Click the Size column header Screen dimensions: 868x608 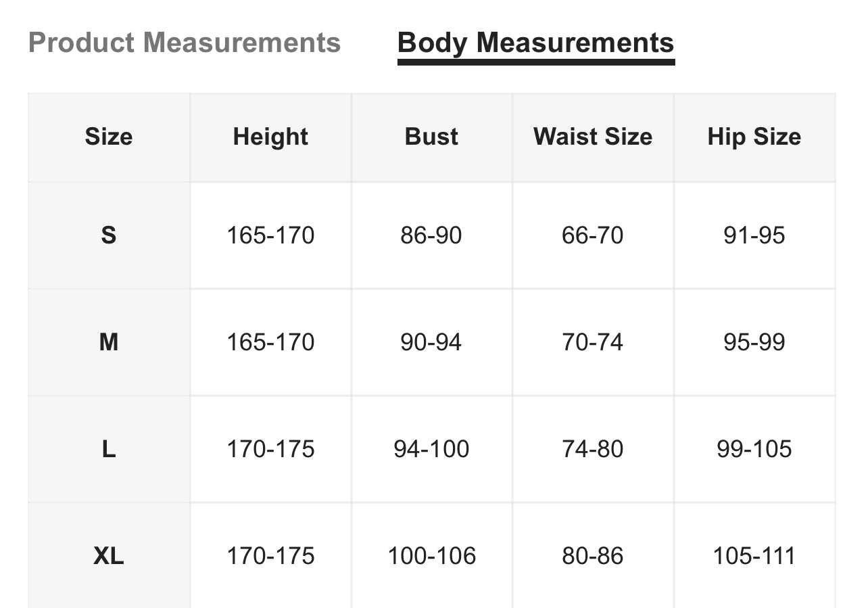click(109, 137)
